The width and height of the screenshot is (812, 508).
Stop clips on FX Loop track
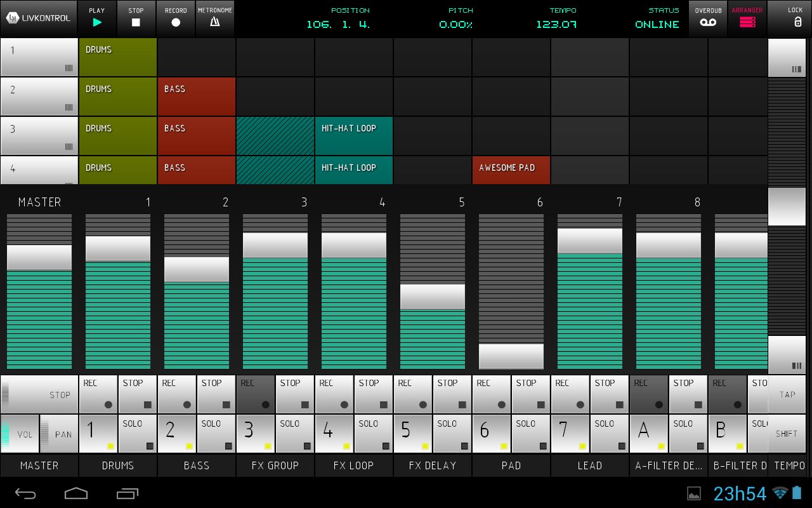pyautogui.click(x=374, y=394)
